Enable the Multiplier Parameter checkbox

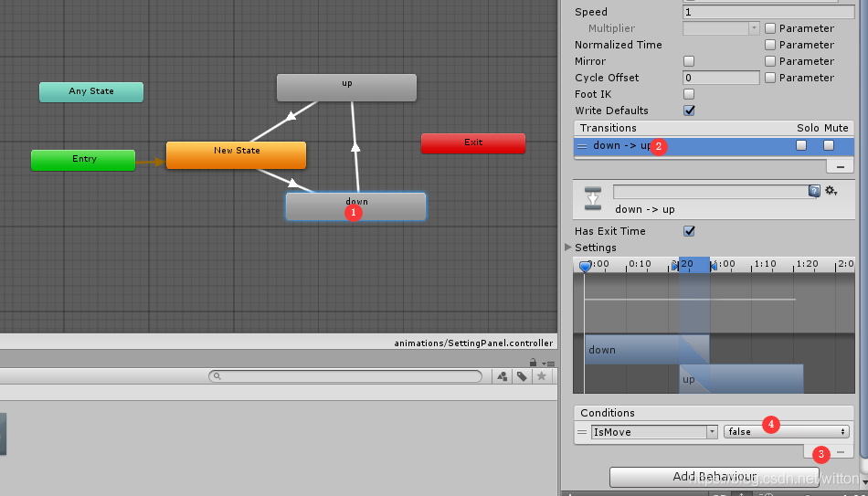pyautogui.click(x=770, y=28)
